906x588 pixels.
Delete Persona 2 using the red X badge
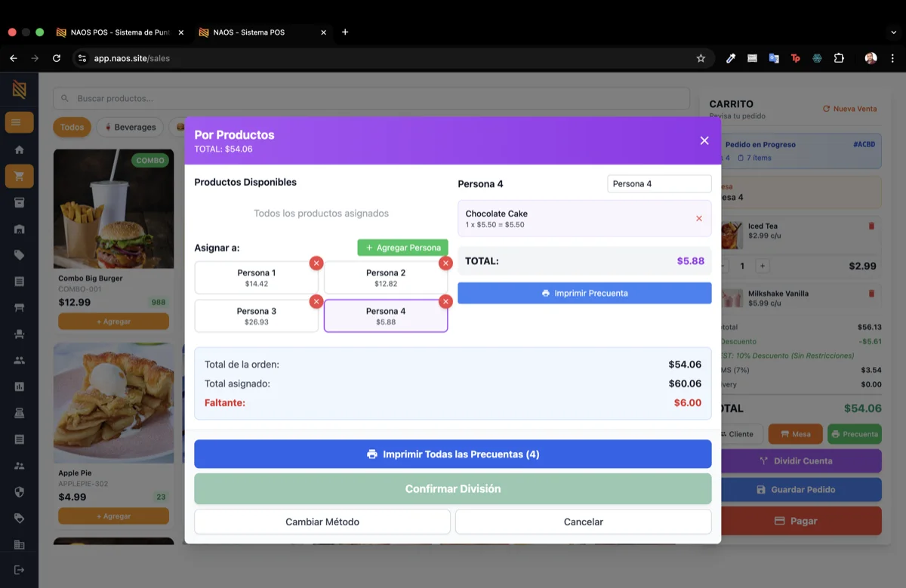click(x=445, y=263)
